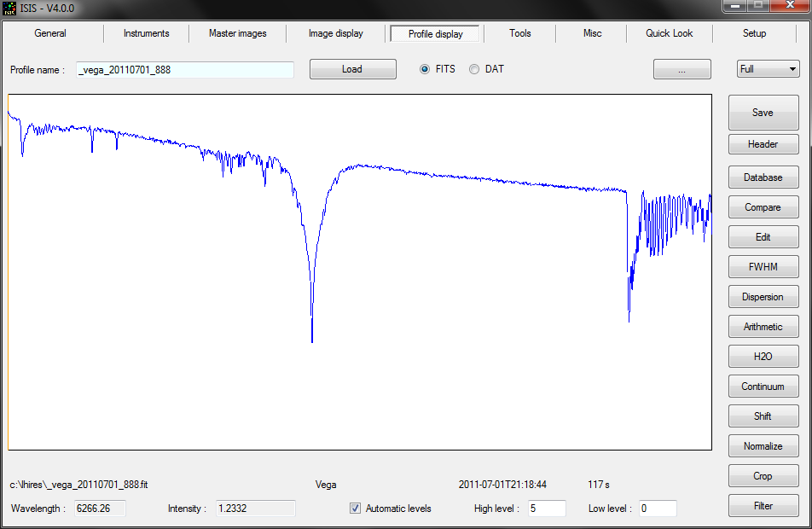Select the FITS radio button
The height and width of the screenshot is (529, 812).
(x=425, y=69)
